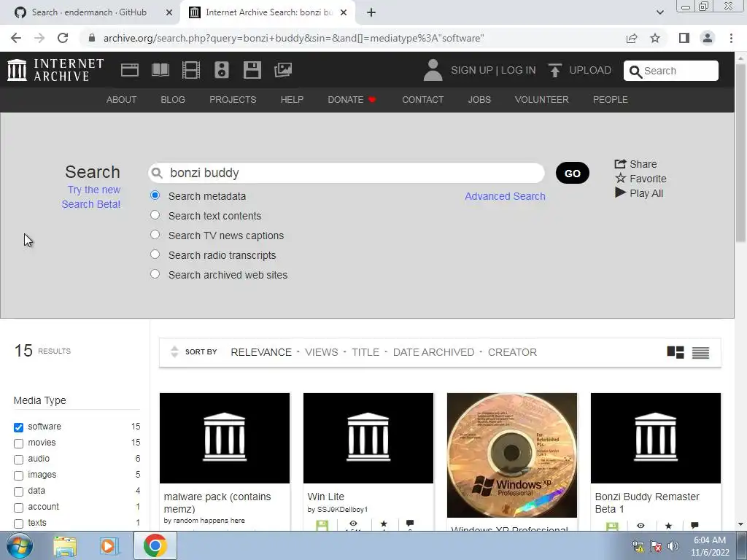This screenshot has width=747, height=560.
Task: Open the Video film strip icon
Action: [x=191, y=70]
